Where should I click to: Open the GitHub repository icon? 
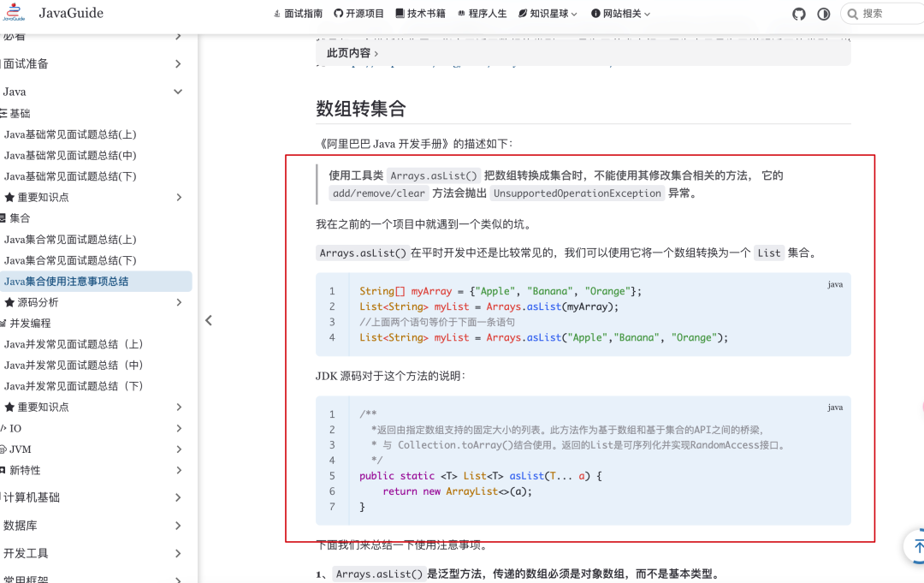(799, 14)
